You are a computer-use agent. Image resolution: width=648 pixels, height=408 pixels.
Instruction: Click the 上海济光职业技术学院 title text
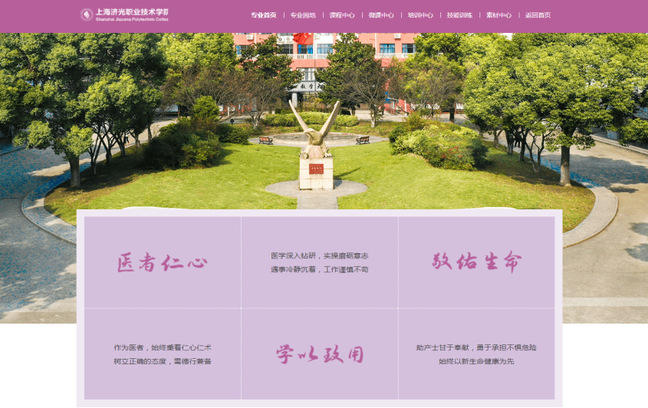point(131,12)
